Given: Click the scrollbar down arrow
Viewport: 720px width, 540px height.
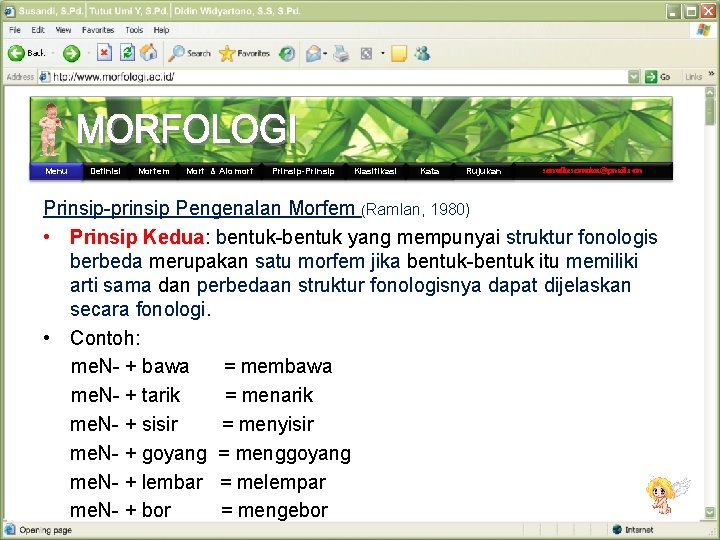Looking at the screenshot, I should (710, 512).
